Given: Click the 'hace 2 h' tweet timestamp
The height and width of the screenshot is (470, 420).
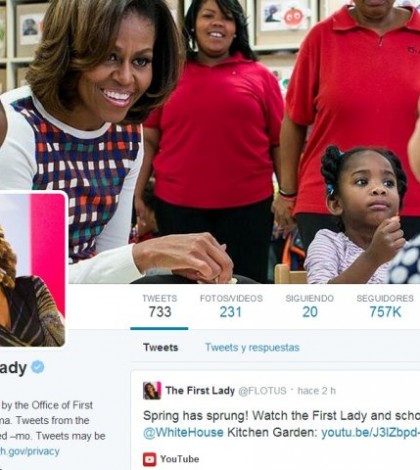Looking at the screenshot, I should pos(316,391).
